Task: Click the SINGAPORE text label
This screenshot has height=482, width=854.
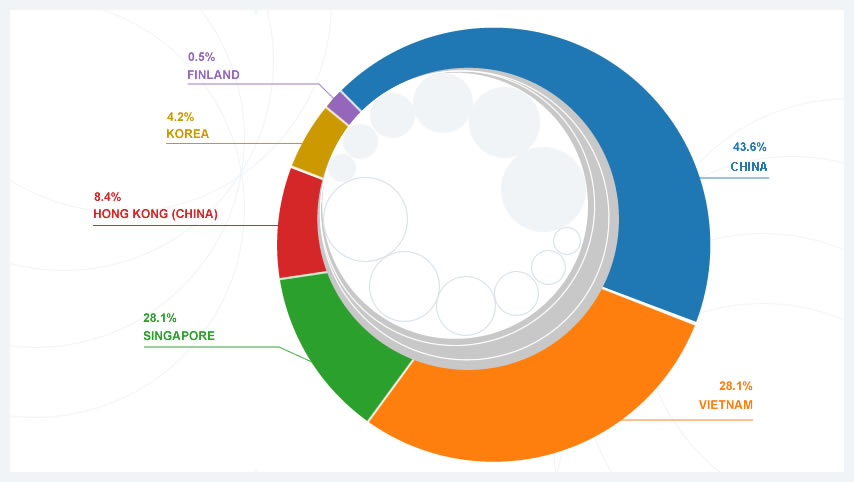Action: (179, 336)
